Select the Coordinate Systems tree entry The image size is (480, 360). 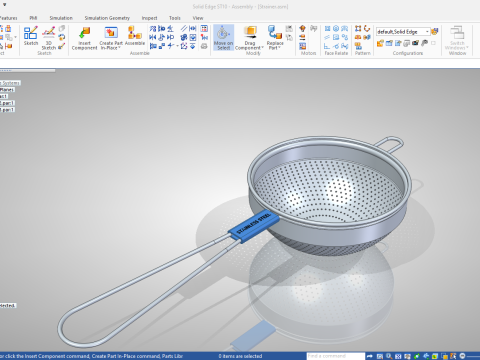click(x=10, y=83)
